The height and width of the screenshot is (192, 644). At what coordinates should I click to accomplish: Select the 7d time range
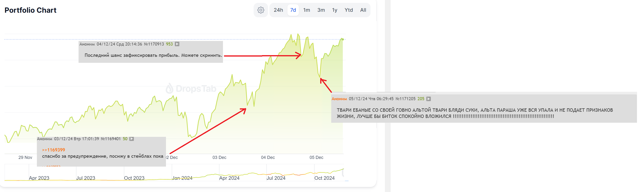point(293,10)
